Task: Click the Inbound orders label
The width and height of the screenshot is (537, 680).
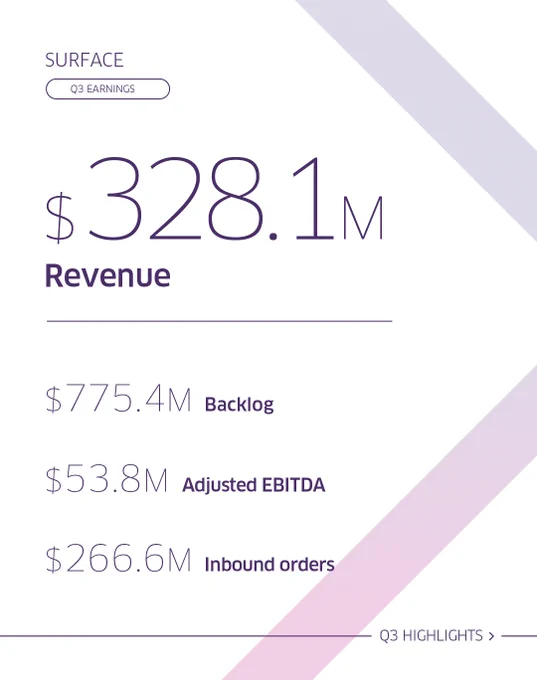Action: (269, 565)
